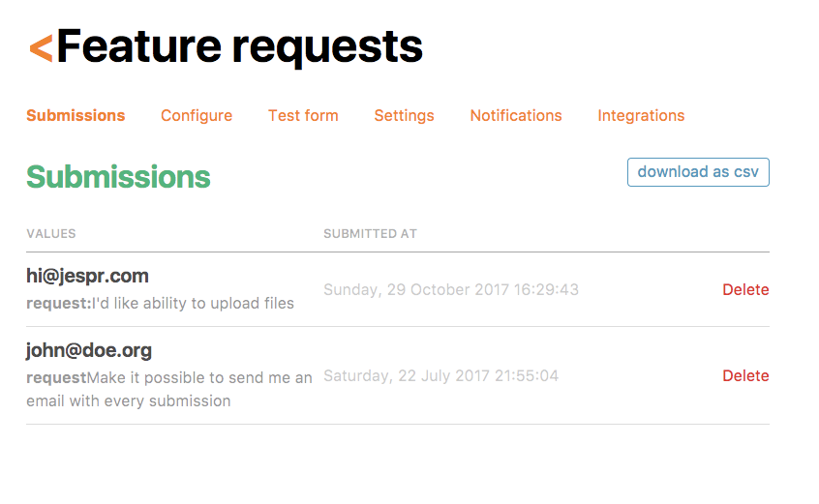Select the email with every submission text
819x504 pixels.
pyautogui.click(x=128, y=400)
